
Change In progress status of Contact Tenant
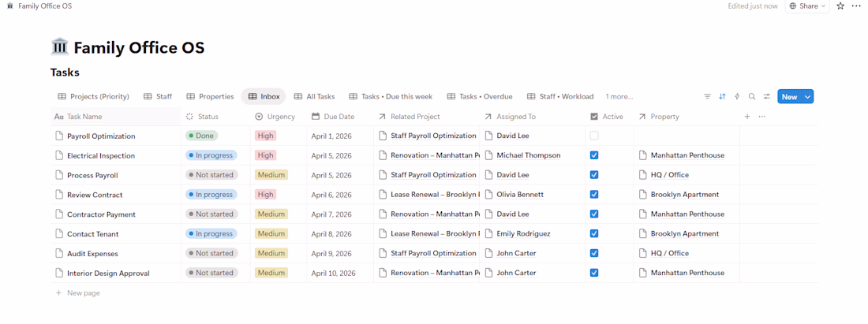click(211, 233)
